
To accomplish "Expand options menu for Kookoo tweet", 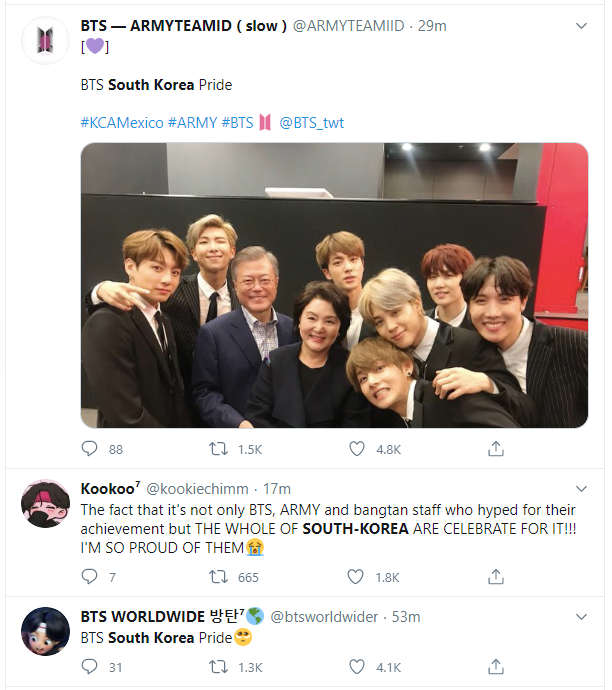I will [x=583, y=489].
